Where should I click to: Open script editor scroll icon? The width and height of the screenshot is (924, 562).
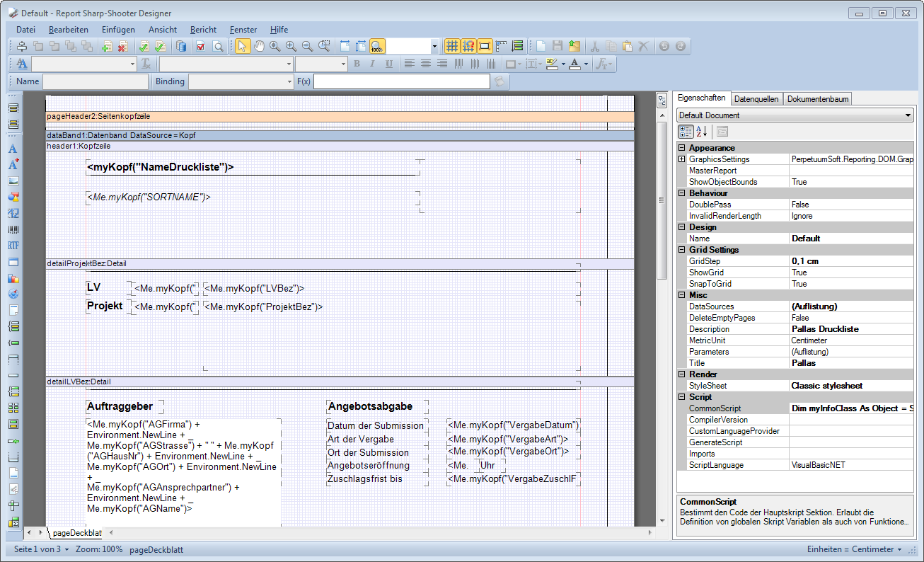point(500,81)
